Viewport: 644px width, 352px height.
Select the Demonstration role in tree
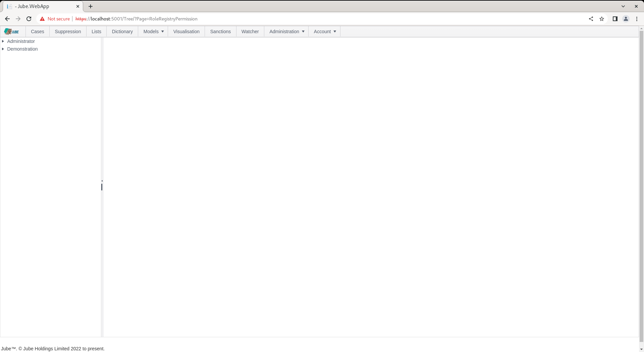point(22,49)
